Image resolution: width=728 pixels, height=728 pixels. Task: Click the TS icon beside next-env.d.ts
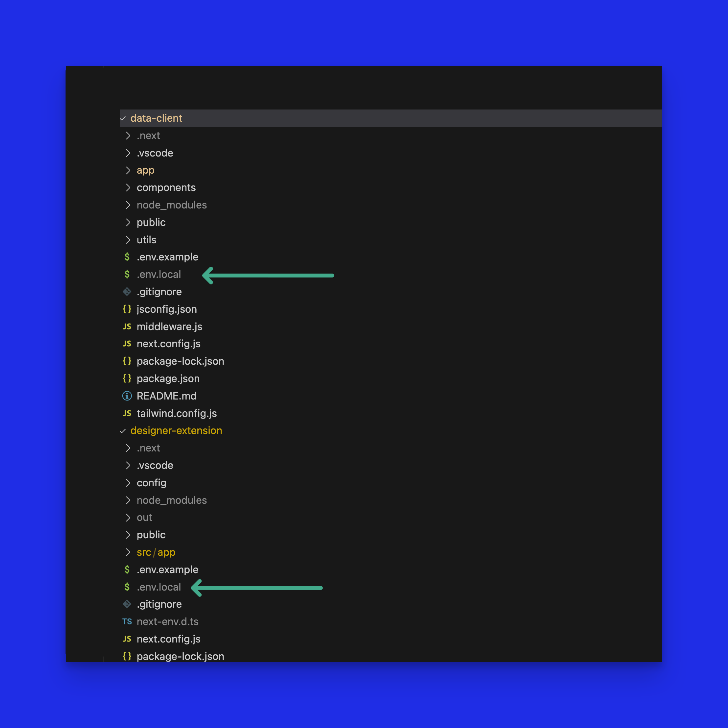point(127,621)
